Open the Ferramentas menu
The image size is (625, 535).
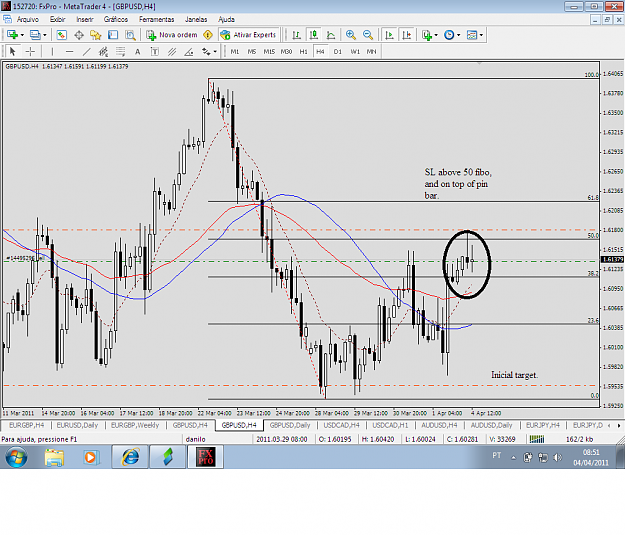[157, 19]
